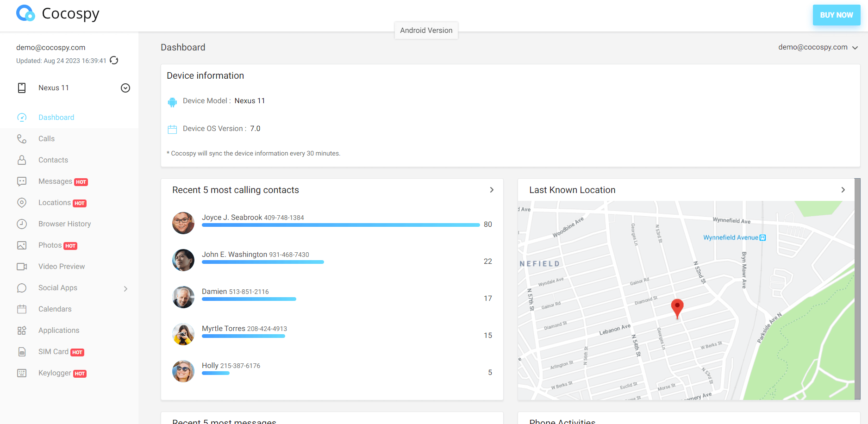Click Joyce J. Seabrook's avatar photo

pos(183,223)
